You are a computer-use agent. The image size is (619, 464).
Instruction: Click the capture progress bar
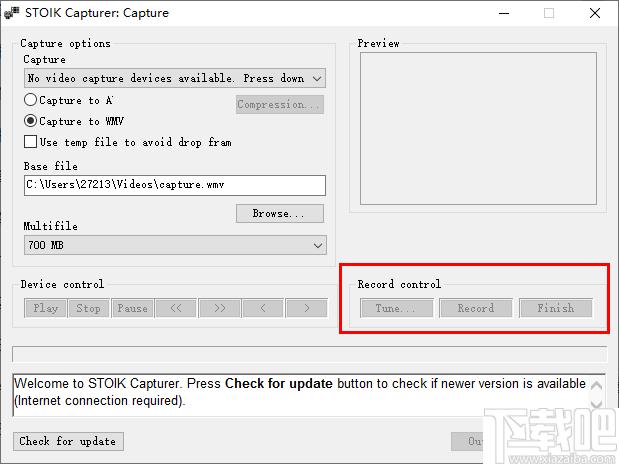310,354
